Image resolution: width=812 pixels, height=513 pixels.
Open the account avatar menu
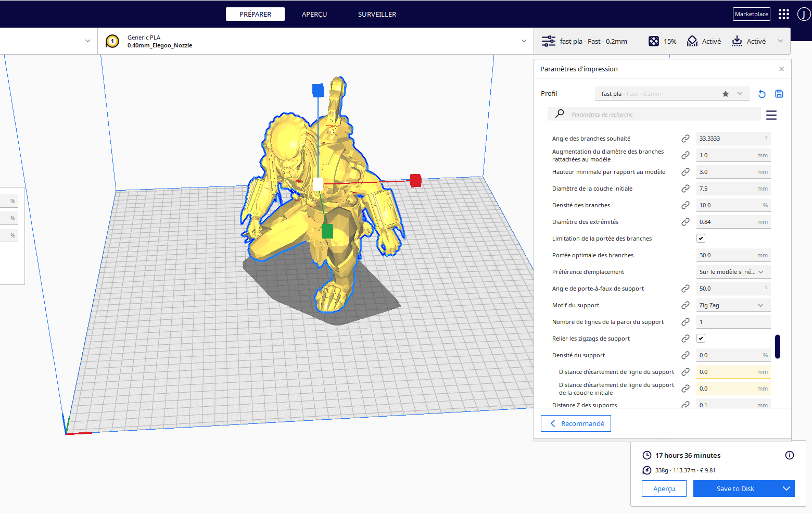point(804,14)
